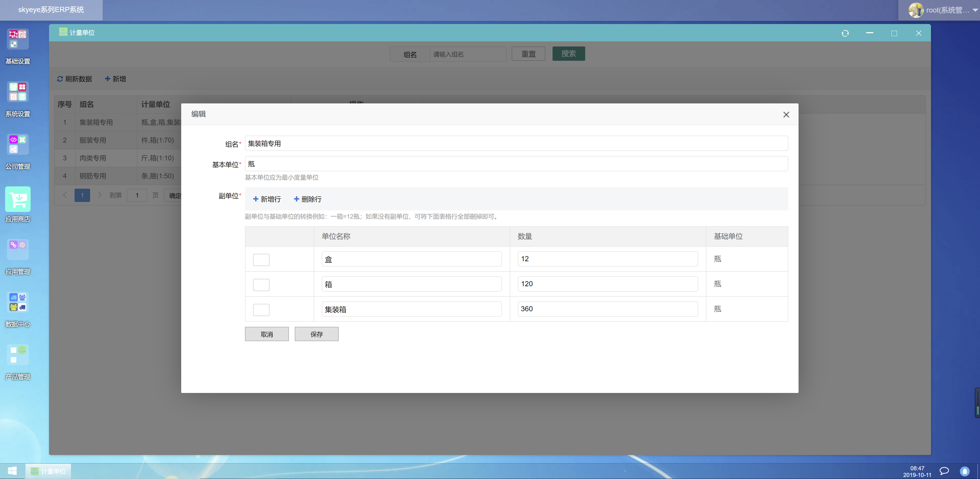Select 公司管理 sidebar icon
This screenshot has width=980, height=479.
coord(17,149)
